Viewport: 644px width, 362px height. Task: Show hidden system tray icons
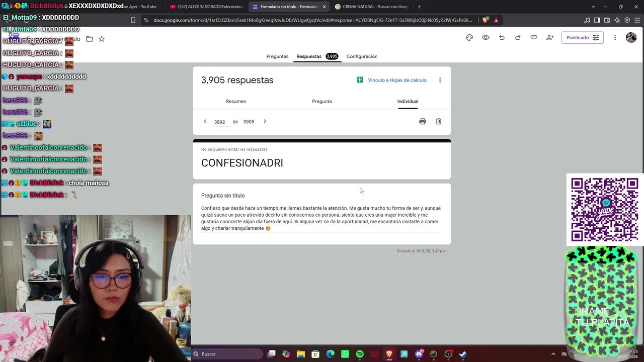point(553,354)
